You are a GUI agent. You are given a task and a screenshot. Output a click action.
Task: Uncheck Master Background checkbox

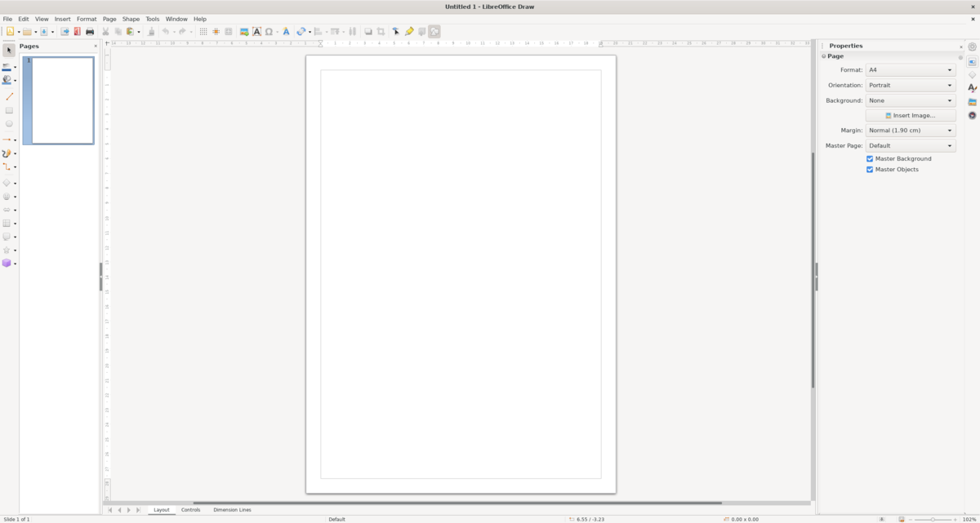(870, 158)
